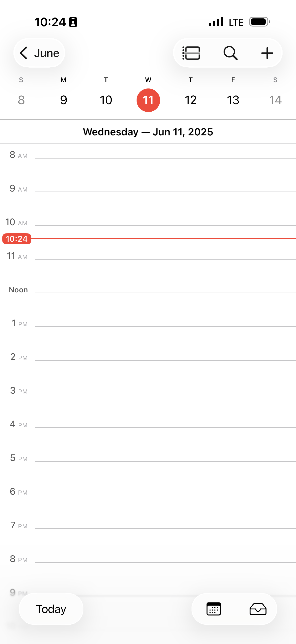Add a new event with plus icon
Screen dimensions: 296x644
click(267, 53)
